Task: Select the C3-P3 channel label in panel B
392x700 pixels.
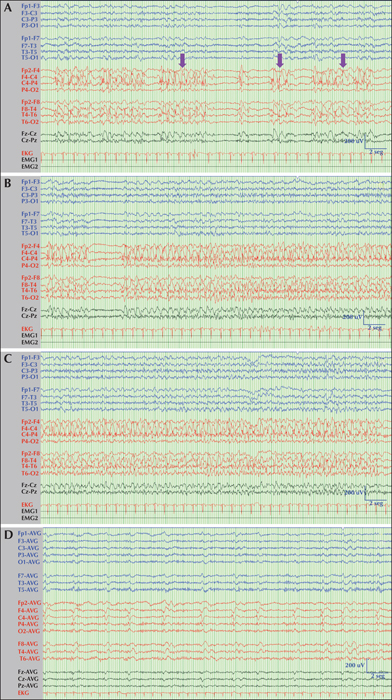Action: tap(31, 195)
